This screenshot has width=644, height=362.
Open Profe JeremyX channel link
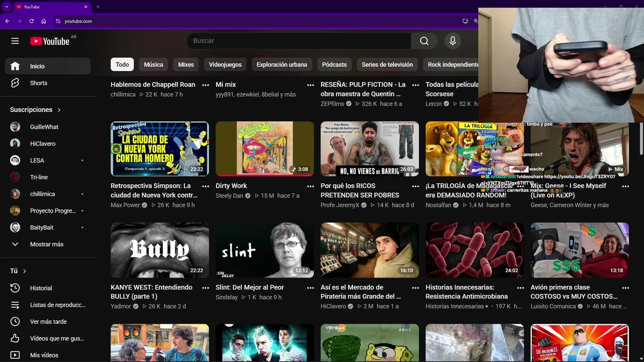pos(340,205)
